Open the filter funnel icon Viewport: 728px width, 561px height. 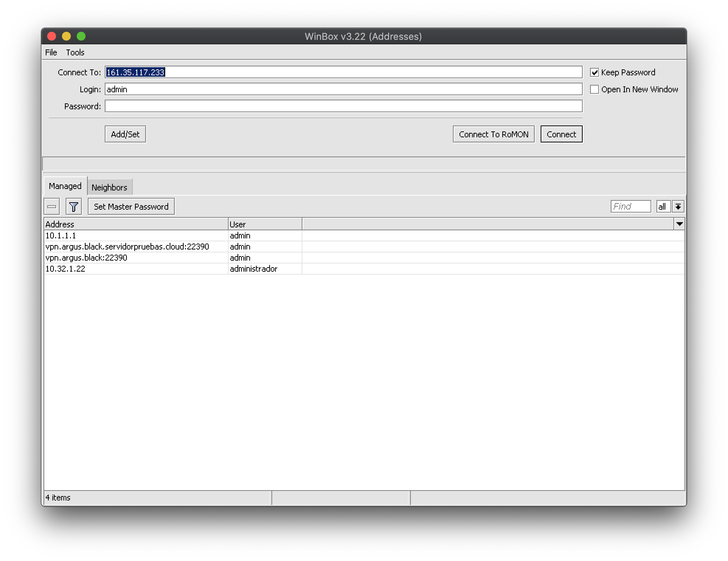74,207
